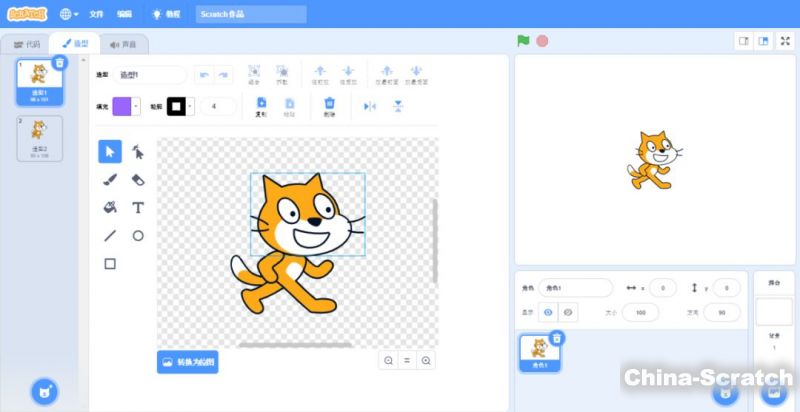Activate the Reshape tool
Viewport: 800px width, 412px height.
[138, 152]
